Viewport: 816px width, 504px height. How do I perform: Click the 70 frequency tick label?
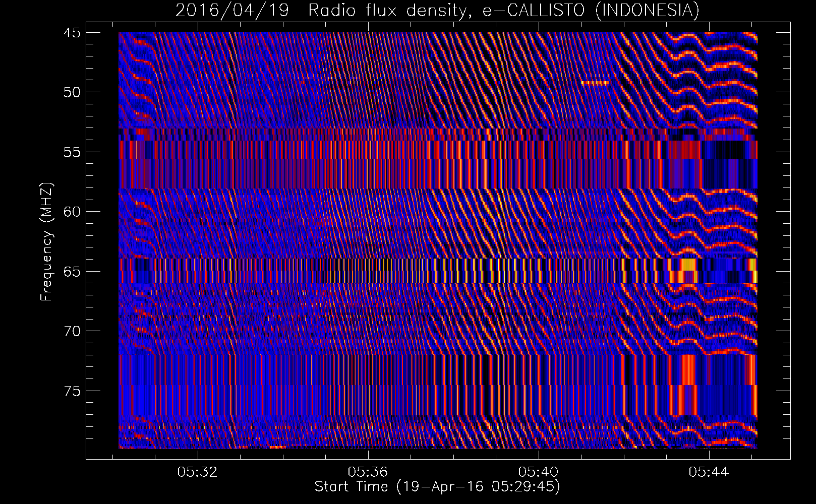pyautogui.click(x=72, y=331)
